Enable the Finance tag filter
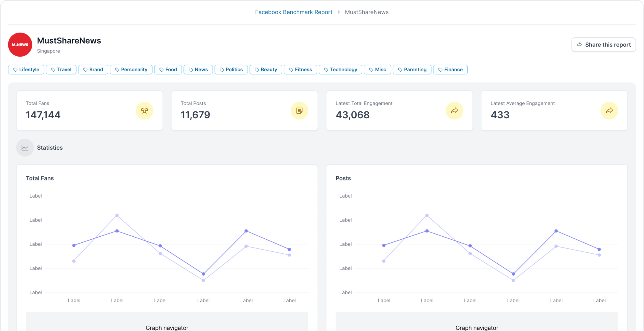Screen dimensions: 644x331 (x=450, y=70)
